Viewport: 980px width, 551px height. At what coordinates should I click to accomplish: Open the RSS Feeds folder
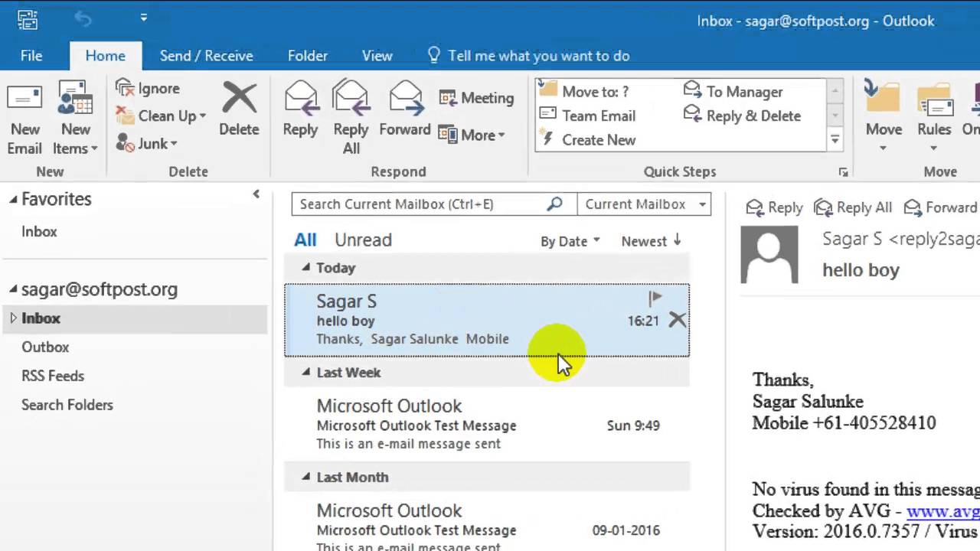[53, 376]
